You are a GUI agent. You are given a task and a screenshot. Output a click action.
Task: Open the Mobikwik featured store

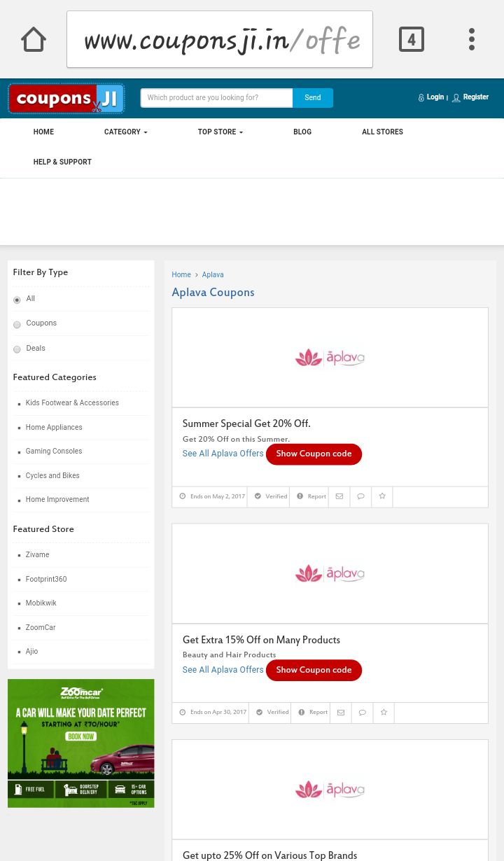[41, 603]
